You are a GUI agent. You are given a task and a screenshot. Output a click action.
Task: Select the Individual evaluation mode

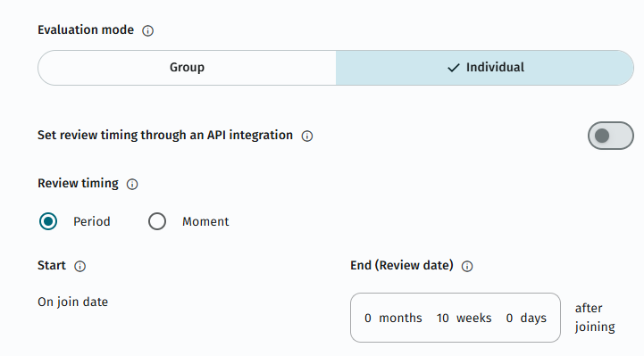pyautogui.click(x=485, y=68)
